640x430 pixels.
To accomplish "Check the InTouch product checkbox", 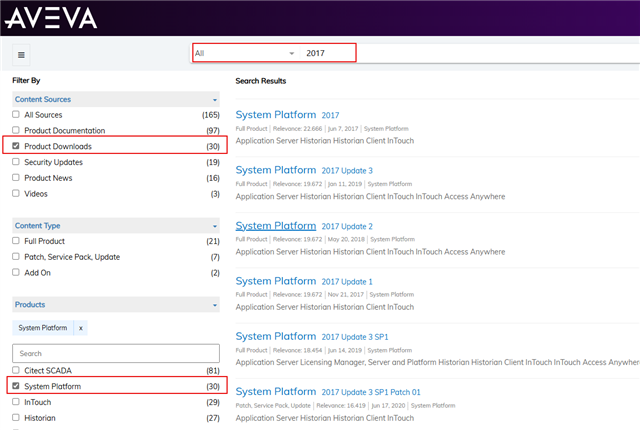I will [x=16, y=401].
